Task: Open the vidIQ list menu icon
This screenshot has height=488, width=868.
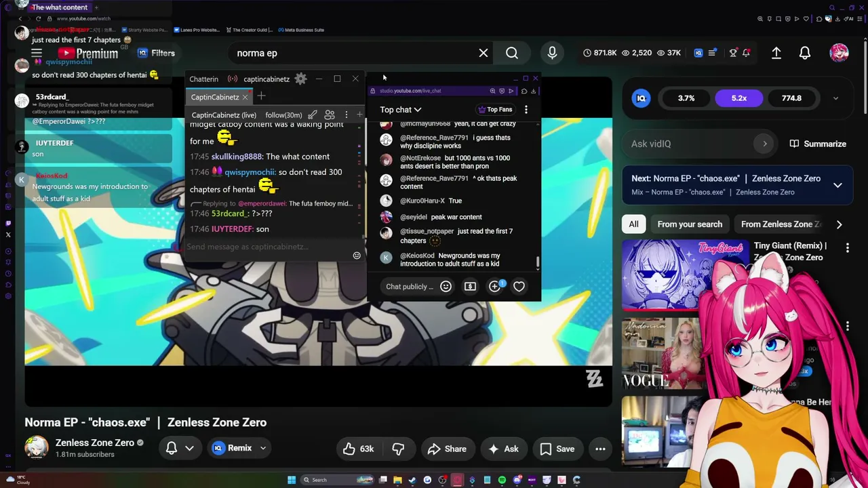Action: click(x=712, y=53)
